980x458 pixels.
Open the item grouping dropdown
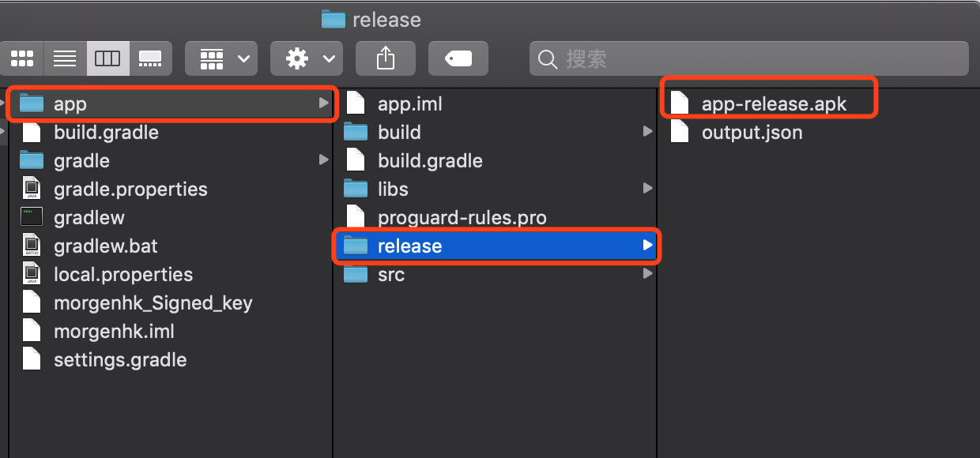221,58
